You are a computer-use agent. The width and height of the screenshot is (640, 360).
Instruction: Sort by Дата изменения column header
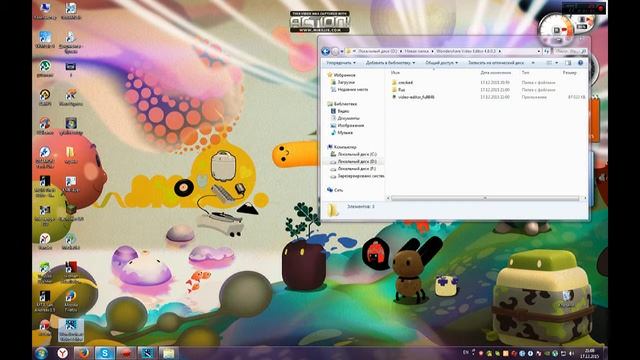coord(496,73)
